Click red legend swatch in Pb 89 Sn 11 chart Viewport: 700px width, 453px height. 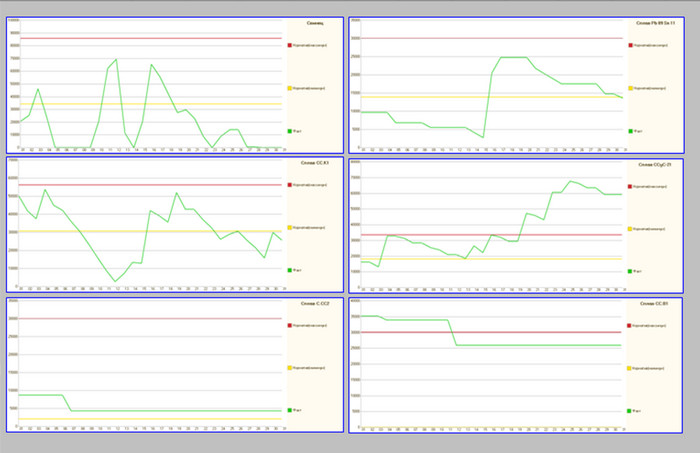click(x=631, y=45)
